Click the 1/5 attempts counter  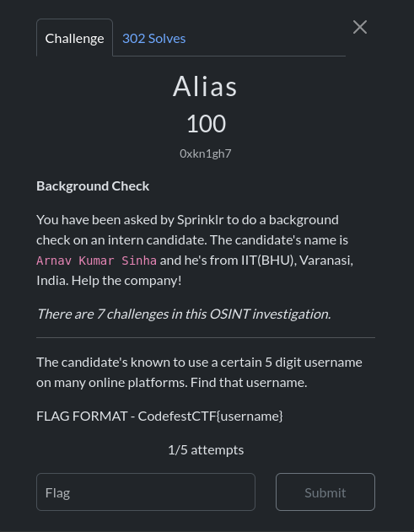[206, 450]
